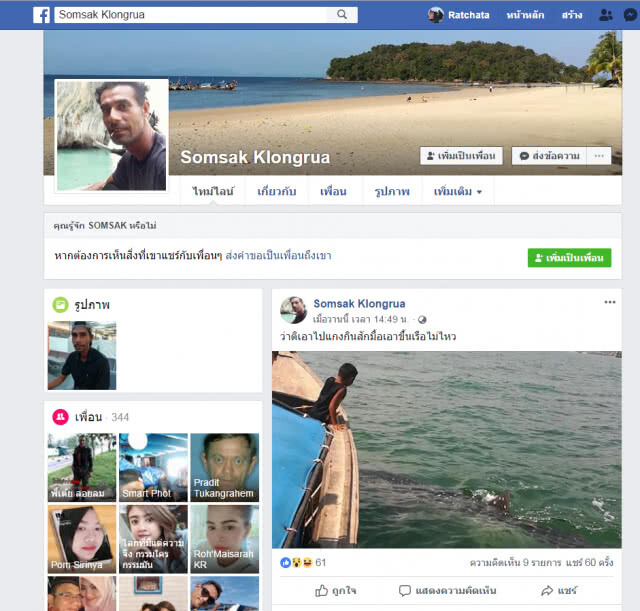Click the search magnifier icon
Image resolution: width=640 pixels, height=611 pixels.
[342, 15]
